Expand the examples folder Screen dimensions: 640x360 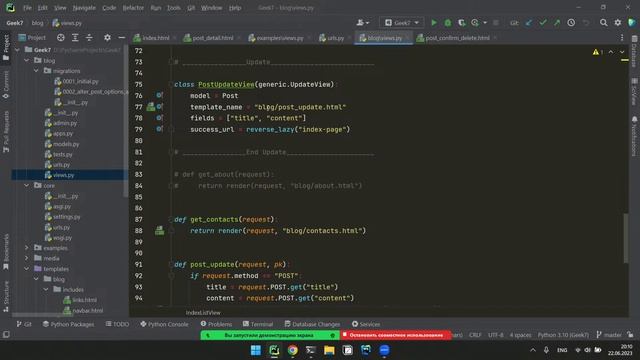[27, 248]
